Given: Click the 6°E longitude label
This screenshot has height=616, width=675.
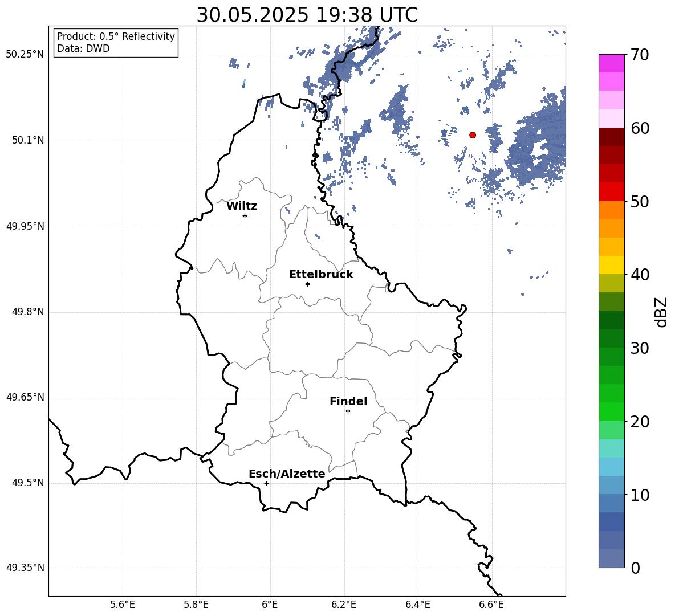Looking at the screenshot, I should point(270,605).
